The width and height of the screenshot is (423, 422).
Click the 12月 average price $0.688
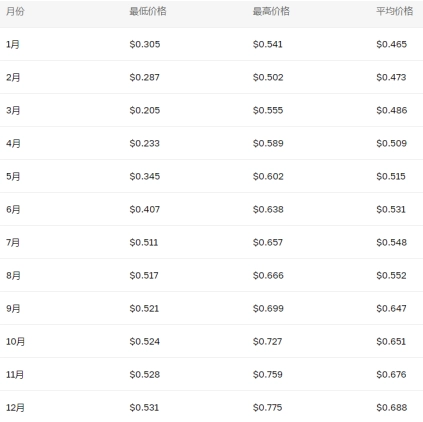click(x=392, y=407)
